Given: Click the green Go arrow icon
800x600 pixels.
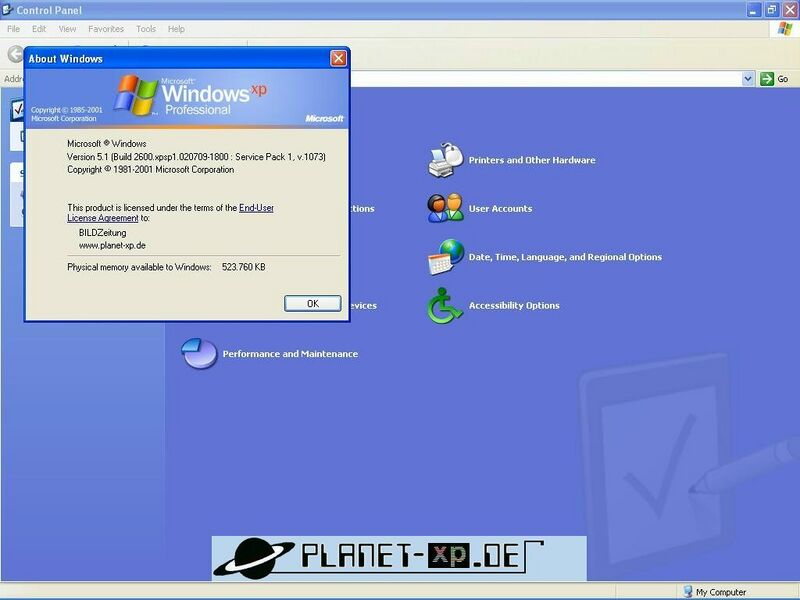Looking at the screenshot, I should pos(766,79).
